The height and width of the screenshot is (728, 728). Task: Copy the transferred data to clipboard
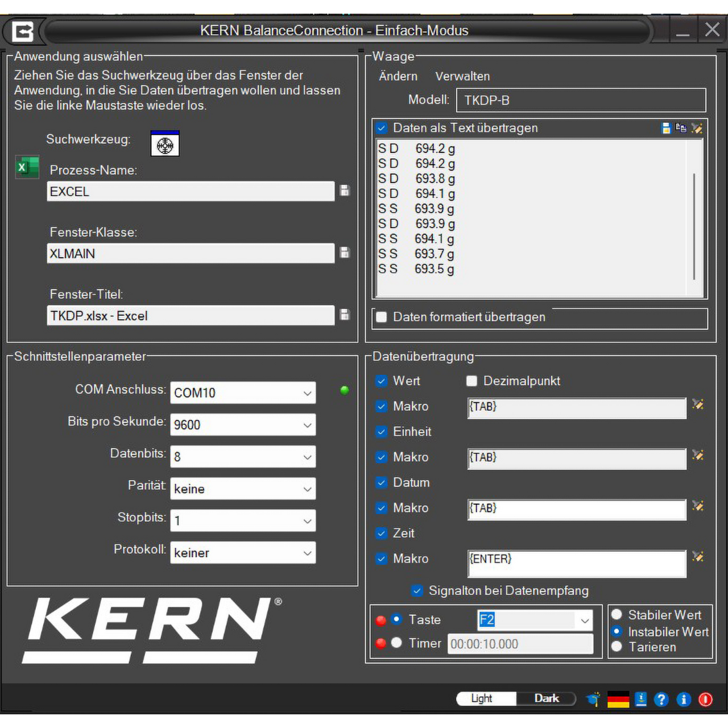coord(680,128)
